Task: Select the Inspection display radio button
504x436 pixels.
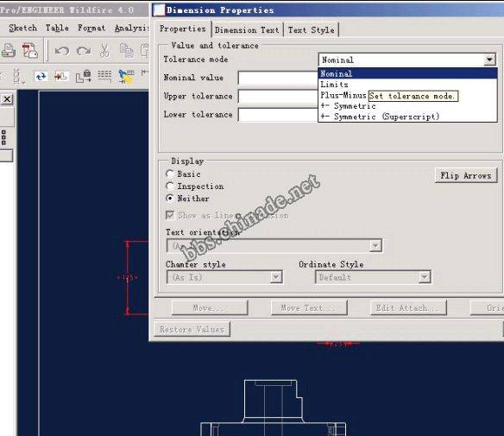Action: click(x=170, y=186)
